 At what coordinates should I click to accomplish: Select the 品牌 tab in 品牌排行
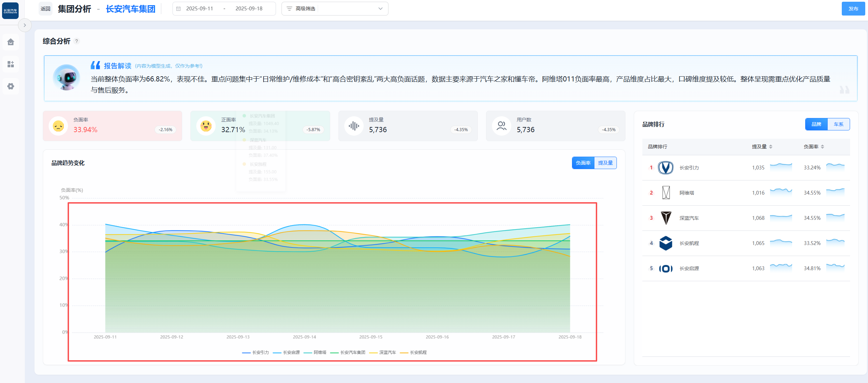coord(816,124)
